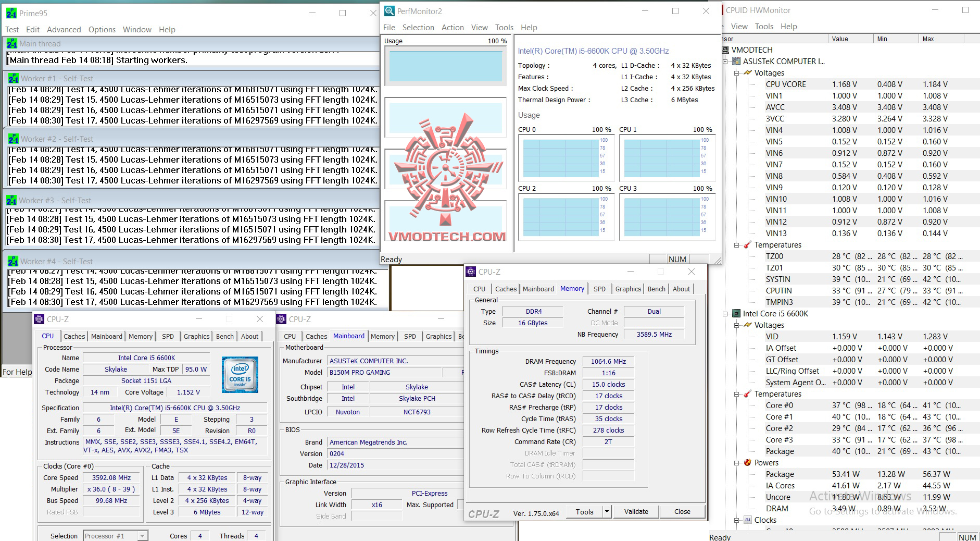Click the Main thread window icon in Prime95
980x541 pixels.
(12, 44)
